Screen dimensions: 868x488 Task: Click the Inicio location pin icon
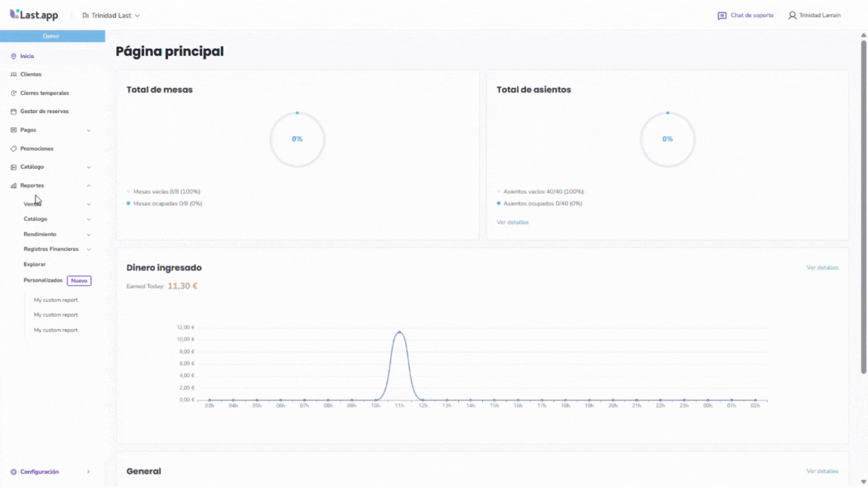(x=14, y=56)
